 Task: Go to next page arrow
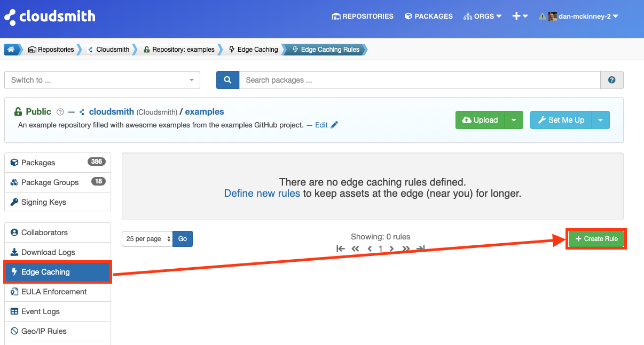point(392,248)
